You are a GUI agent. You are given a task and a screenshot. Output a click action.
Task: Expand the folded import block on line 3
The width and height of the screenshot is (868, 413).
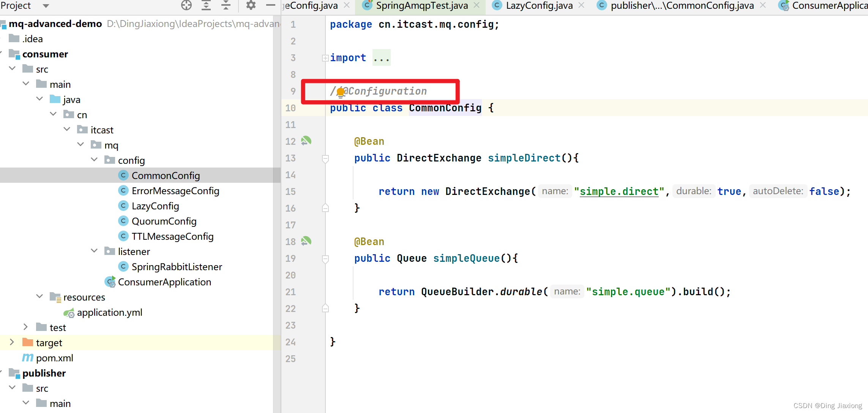point(325,58)
